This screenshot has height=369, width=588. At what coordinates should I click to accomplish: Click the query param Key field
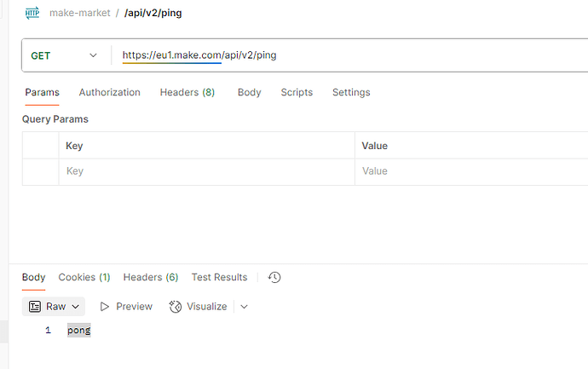(x=206, y=171)
